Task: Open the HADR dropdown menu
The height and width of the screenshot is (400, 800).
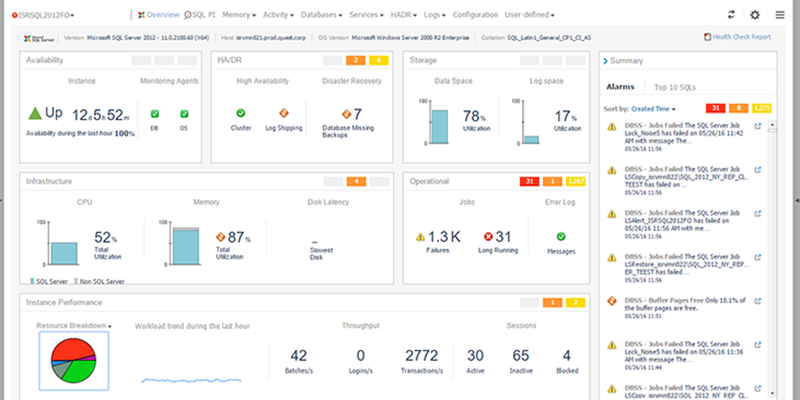Action: [404, 15]
